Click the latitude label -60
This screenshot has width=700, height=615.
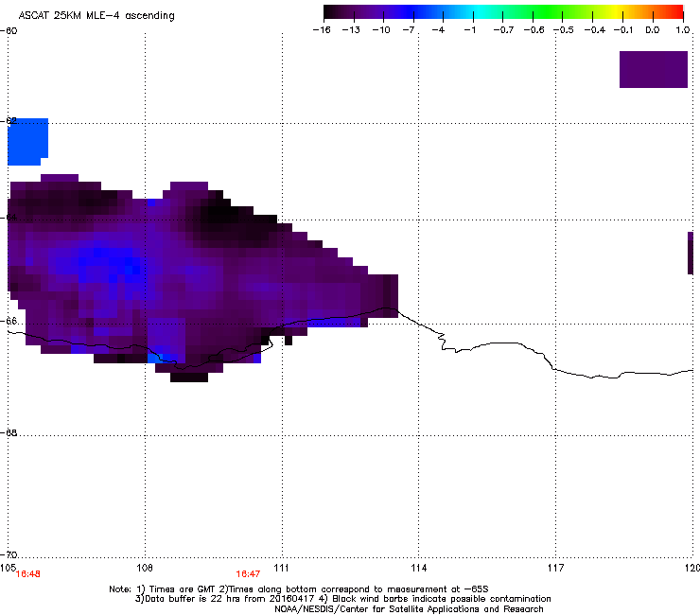coord(9,31)
